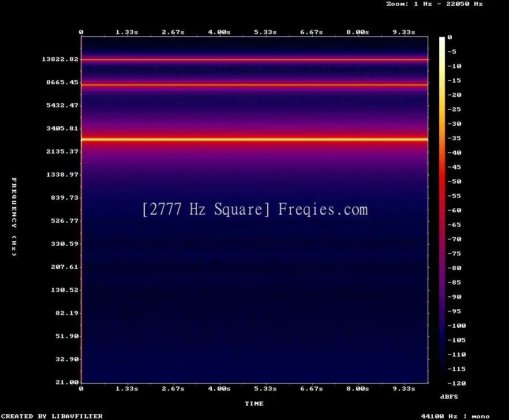Select the -115 dBFS scale label
509x420 pixels.
[456, 369]
